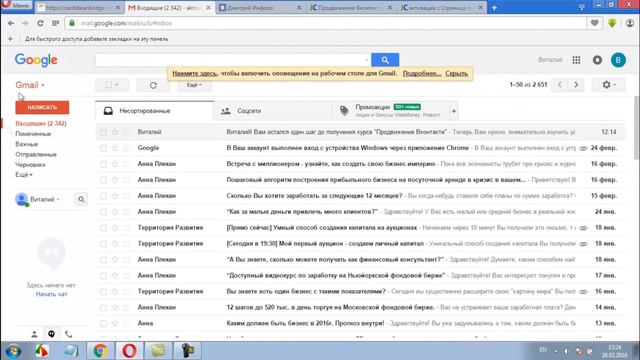
Task: Open search options arrow in search box
Action: pyautogui.click(x=366, y=60)
